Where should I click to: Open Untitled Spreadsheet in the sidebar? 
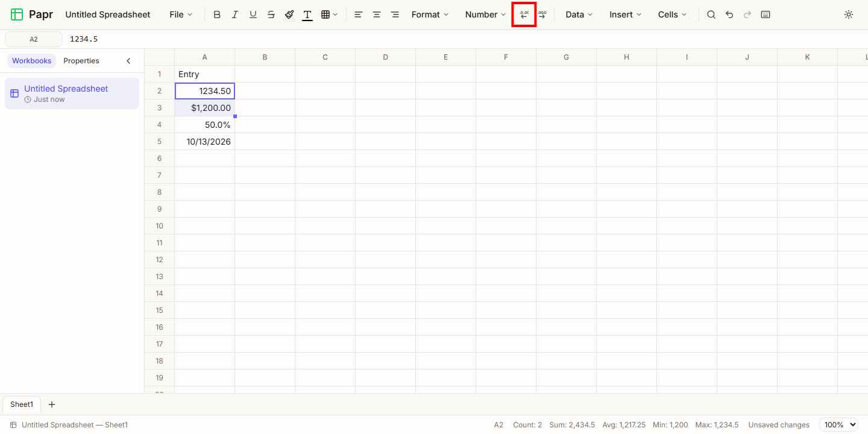72,93
